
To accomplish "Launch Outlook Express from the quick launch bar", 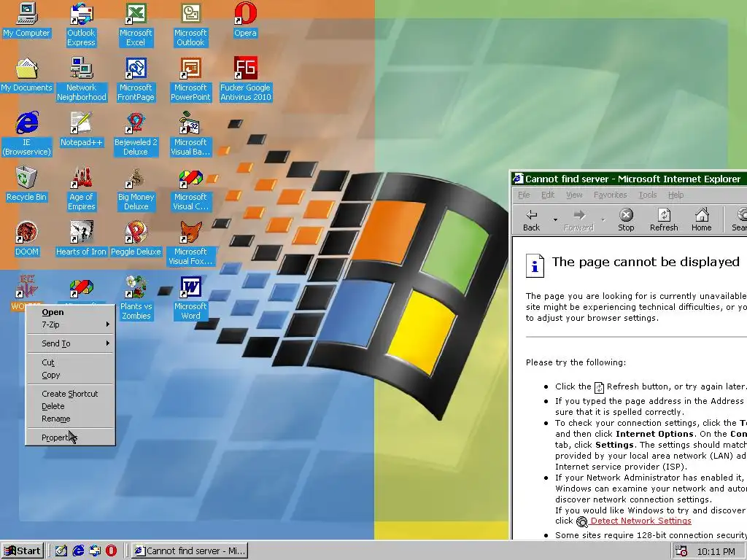I will 95,551.
